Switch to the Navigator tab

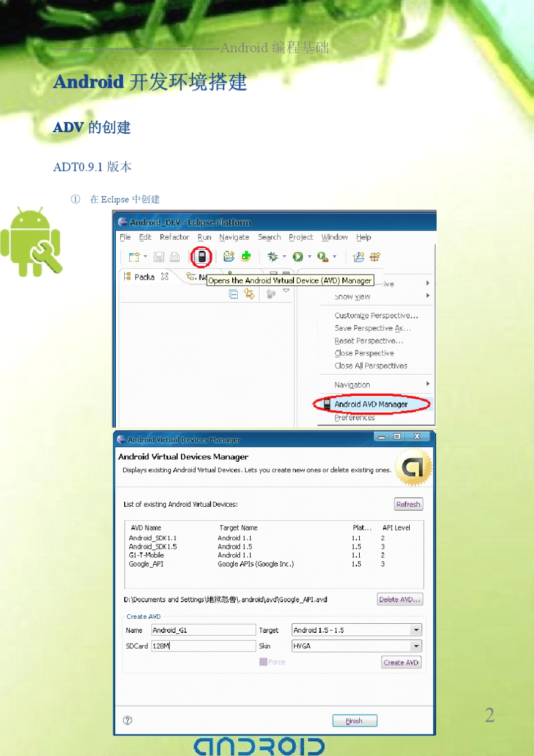click(197, 277)
